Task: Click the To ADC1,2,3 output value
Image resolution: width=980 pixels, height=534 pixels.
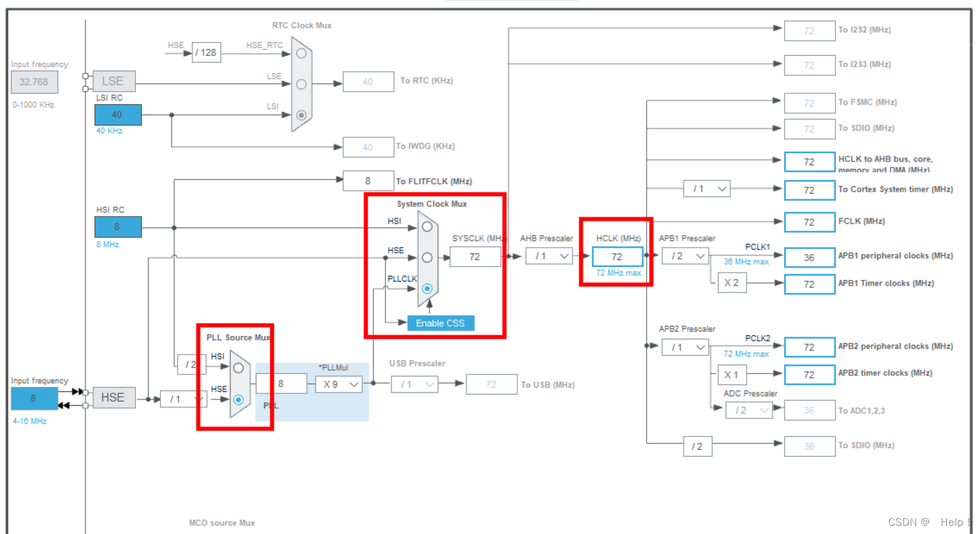Action: (x=810, y=410)
